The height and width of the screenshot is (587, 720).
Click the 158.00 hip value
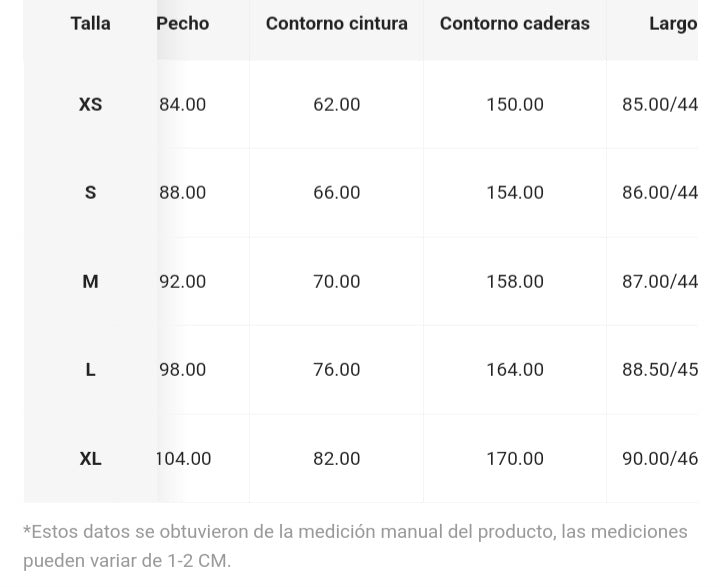pyautogui.click(x=515, y=281)
